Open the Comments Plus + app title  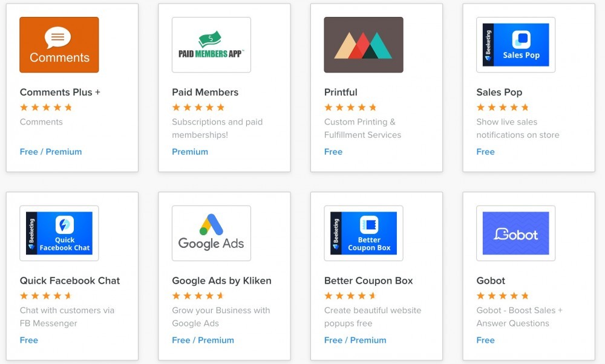click(59, 92)
